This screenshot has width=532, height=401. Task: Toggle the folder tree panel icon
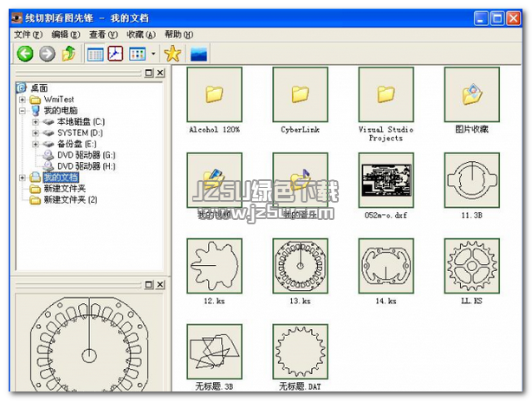[x=95, y=54]
